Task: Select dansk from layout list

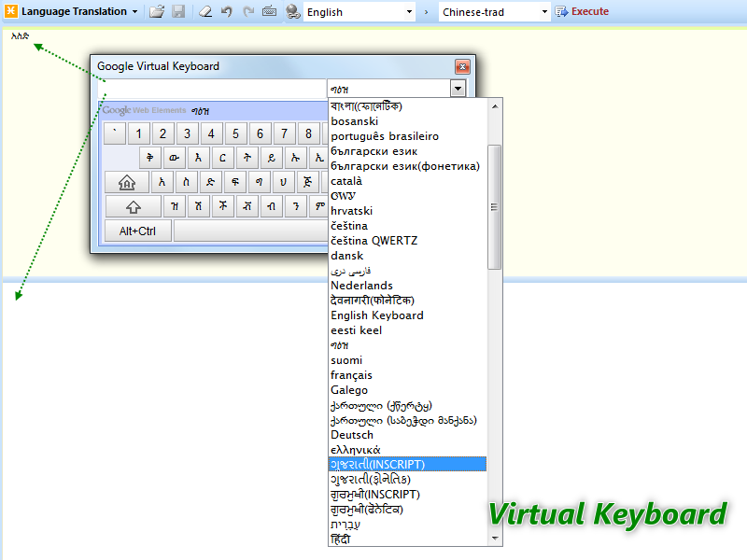Action: click(407, 256)
